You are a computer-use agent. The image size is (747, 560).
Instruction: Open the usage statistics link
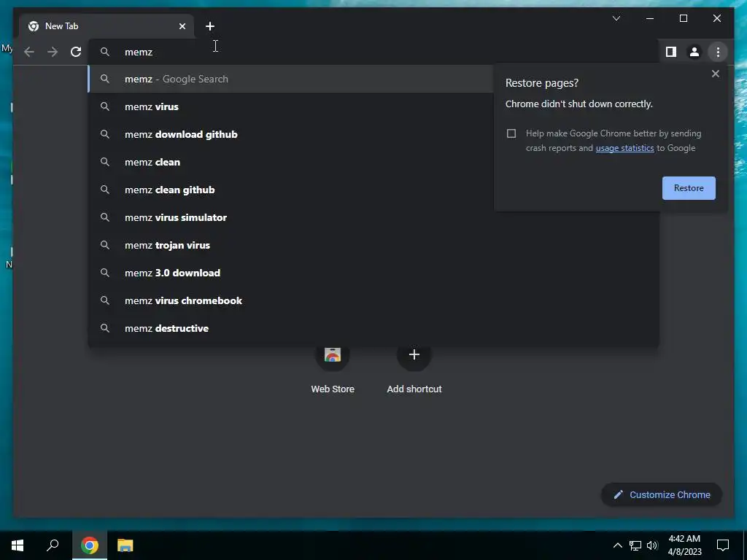click(x=624, y=148)
